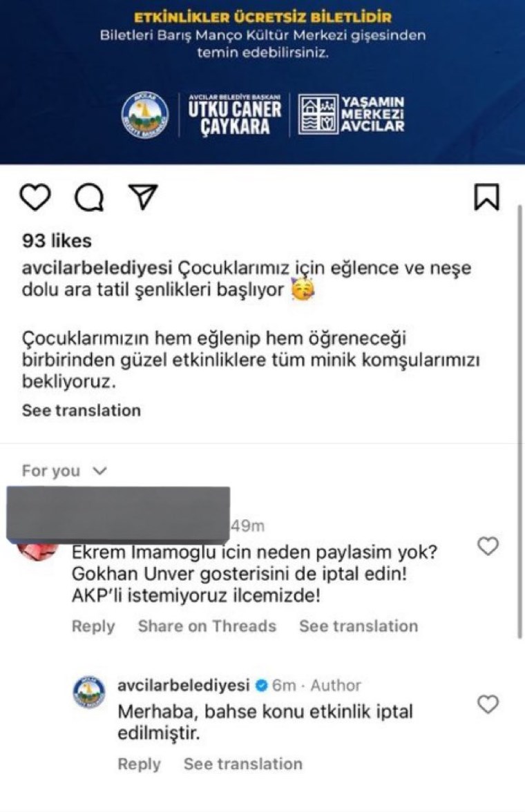The width and height of the screenshot is (525, 812).
Task: Reply to the author's comment
Action: (139, 764)
